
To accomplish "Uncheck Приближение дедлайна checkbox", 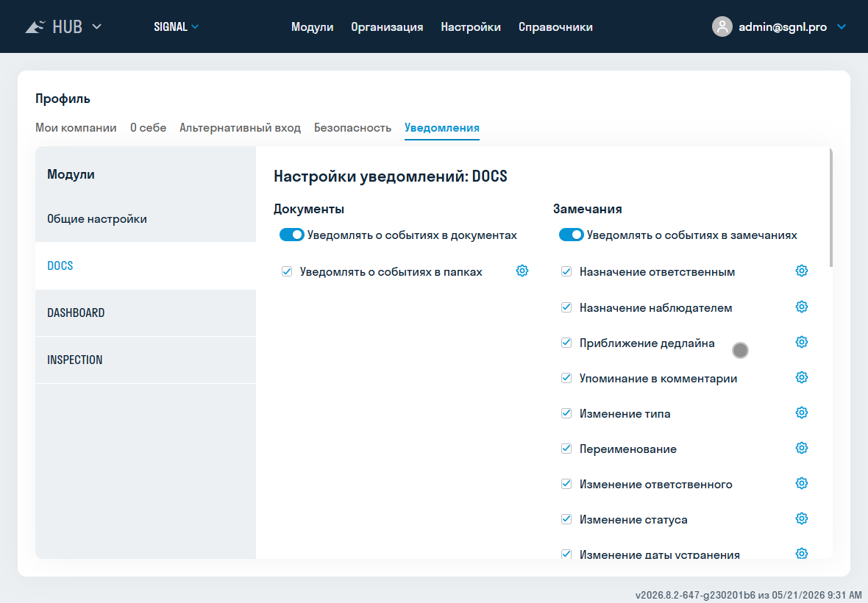I will click(x=566, y=343).
